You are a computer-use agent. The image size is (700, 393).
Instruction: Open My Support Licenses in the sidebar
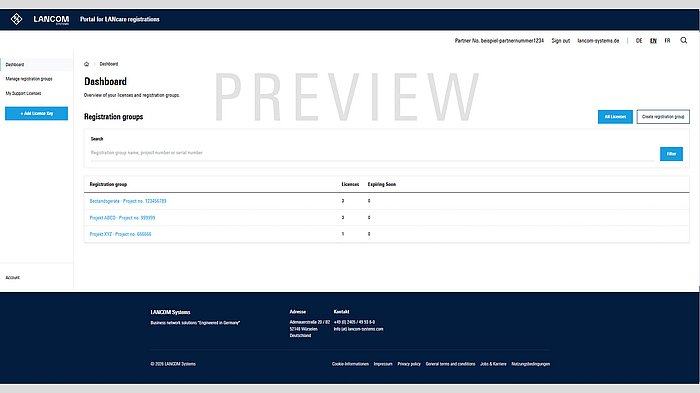(23, 93)
